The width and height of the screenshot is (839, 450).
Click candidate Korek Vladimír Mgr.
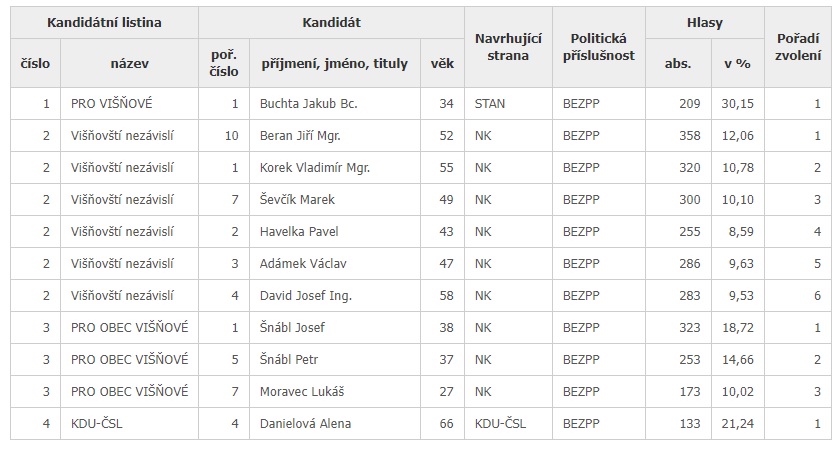[335, 168]
